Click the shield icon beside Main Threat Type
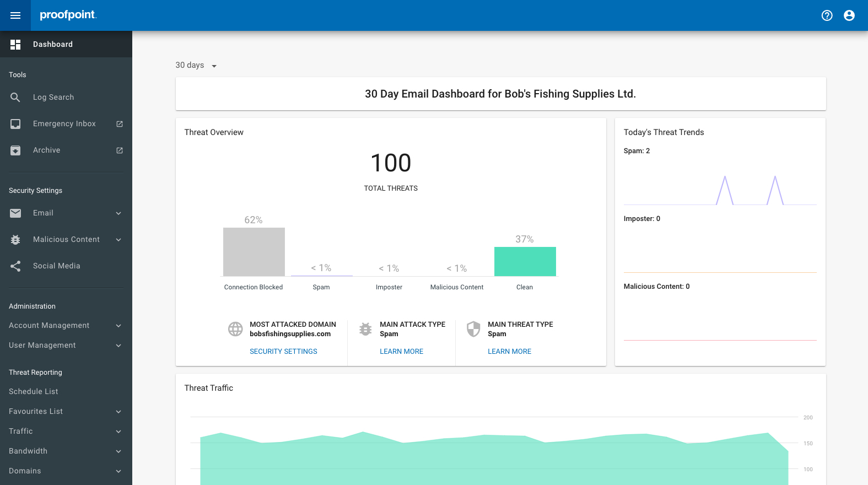 click(473, 329)
